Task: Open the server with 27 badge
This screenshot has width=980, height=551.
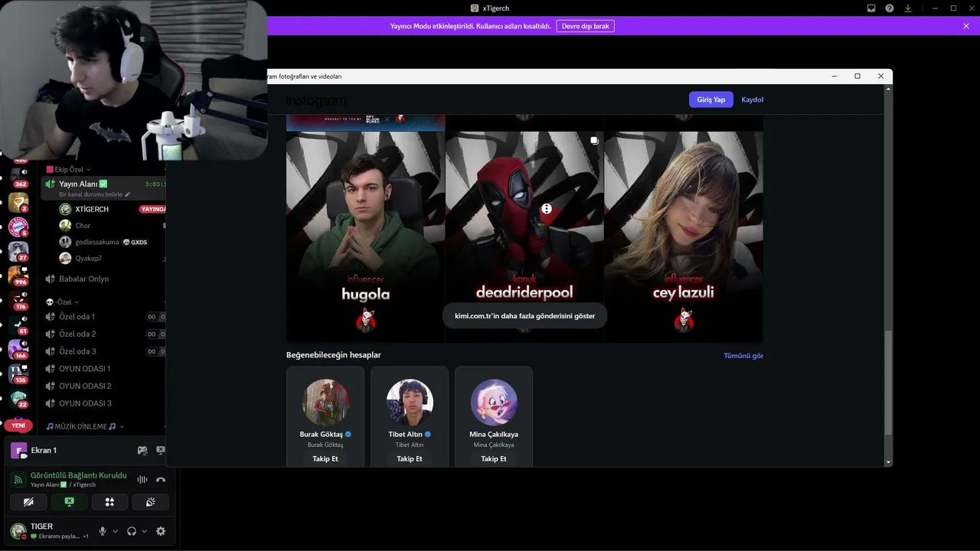Action: pyautogui.click(x=18, y=251)
